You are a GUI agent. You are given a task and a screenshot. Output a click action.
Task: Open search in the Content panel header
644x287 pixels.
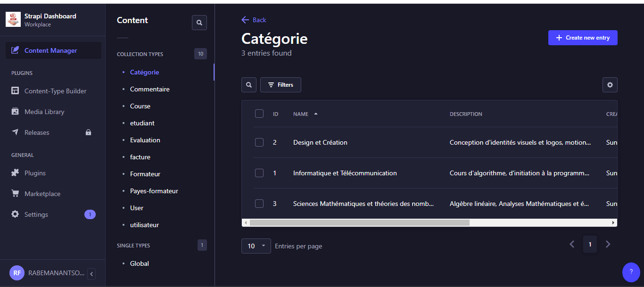pos(199,23)
